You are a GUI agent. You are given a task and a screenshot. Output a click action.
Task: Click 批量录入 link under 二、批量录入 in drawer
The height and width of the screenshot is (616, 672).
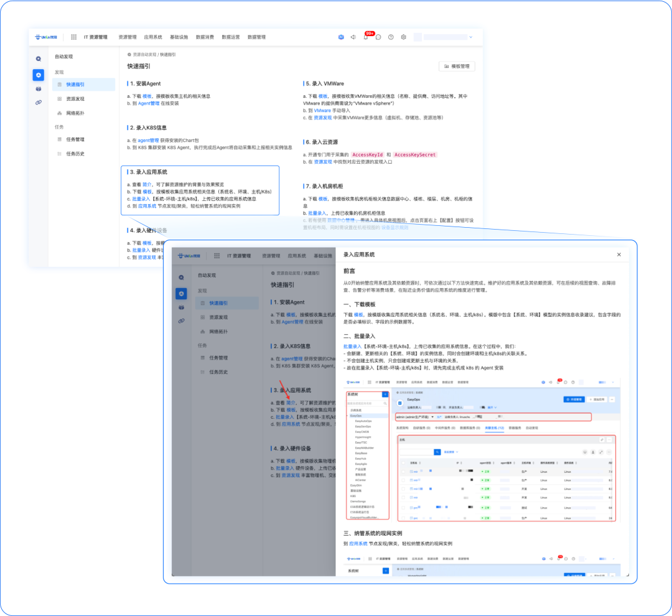pyautogui.click(x=352, y=347)
